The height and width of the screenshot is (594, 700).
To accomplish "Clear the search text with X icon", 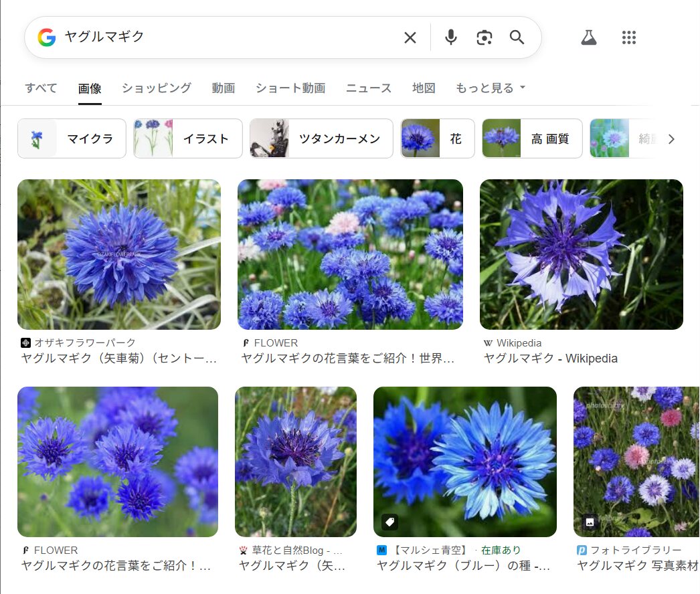I will (x=410, y=37).
